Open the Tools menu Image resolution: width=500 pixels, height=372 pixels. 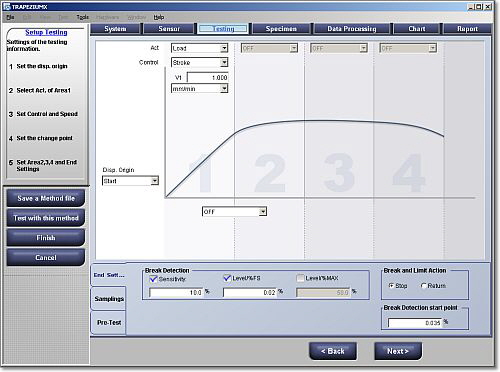(83, 17)
